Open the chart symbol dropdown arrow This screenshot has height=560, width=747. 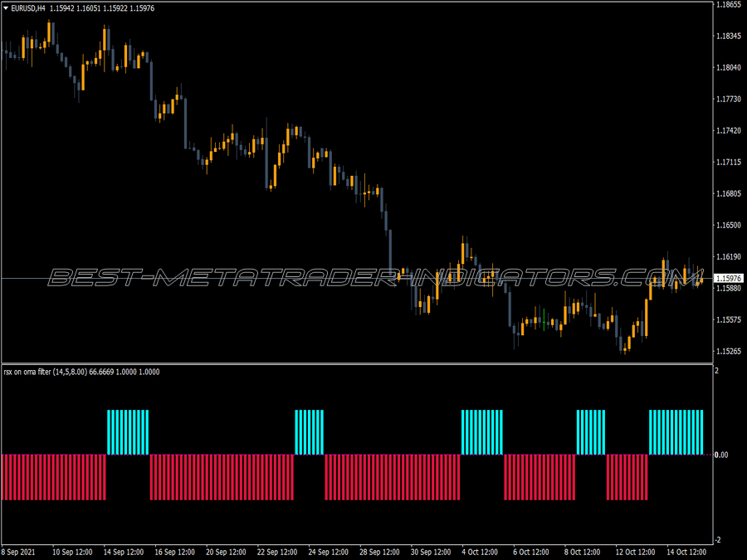pyautogui.click(x=7, y=7)
